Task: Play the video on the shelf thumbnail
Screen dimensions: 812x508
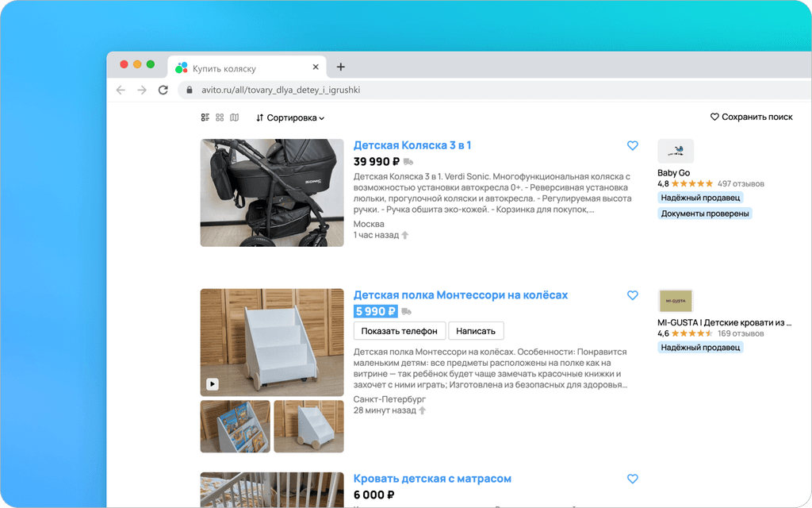Action: tap(212, 383)
